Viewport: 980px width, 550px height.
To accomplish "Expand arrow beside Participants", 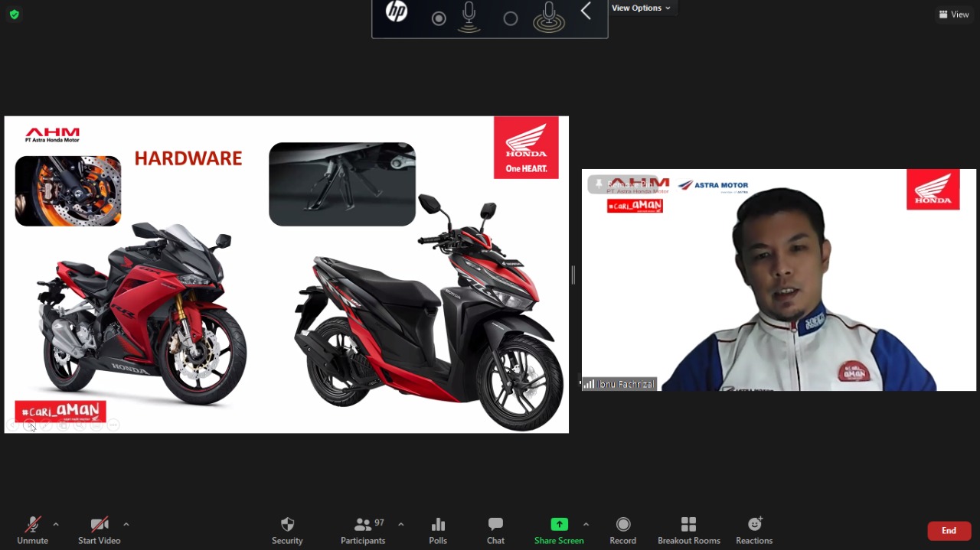I will pyautogui.click(x=400, y=525).
